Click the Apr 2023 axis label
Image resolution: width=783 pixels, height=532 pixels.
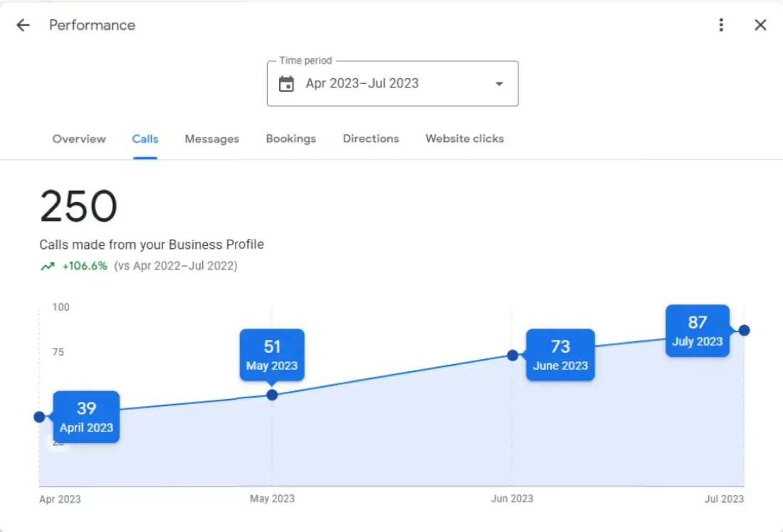60,499
